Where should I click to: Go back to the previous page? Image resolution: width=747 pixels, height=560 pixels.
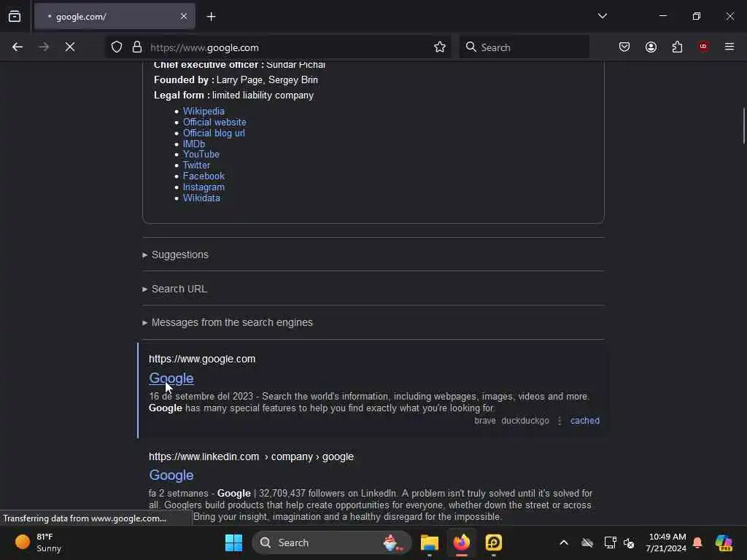pos(18,47)
